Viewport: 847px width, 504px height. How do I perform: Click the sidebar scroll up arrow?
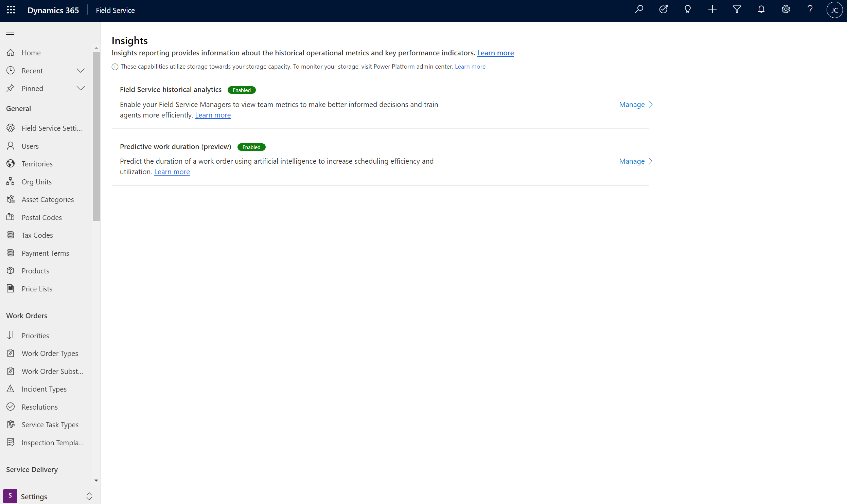point(96,48)
